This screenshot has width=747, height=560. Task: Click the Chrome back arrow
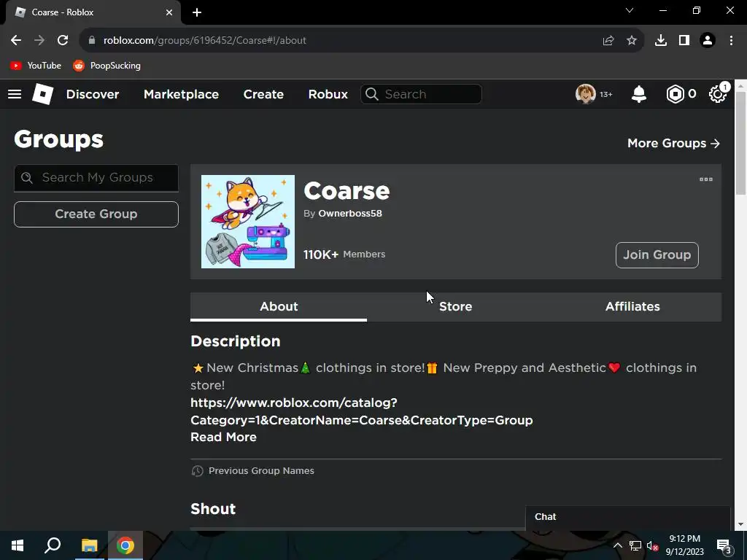coord(16,41)
